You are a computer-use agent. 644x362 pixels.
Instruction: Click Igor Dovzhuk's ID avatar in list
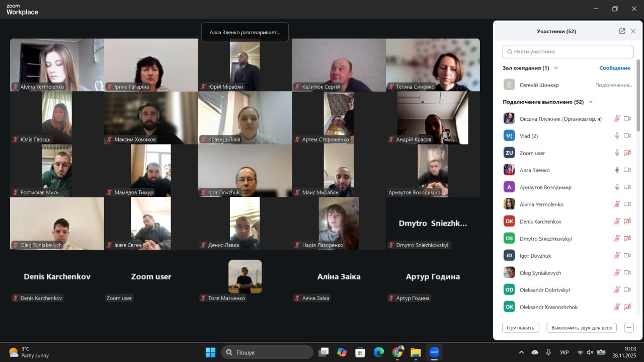(x=509, y=256)
